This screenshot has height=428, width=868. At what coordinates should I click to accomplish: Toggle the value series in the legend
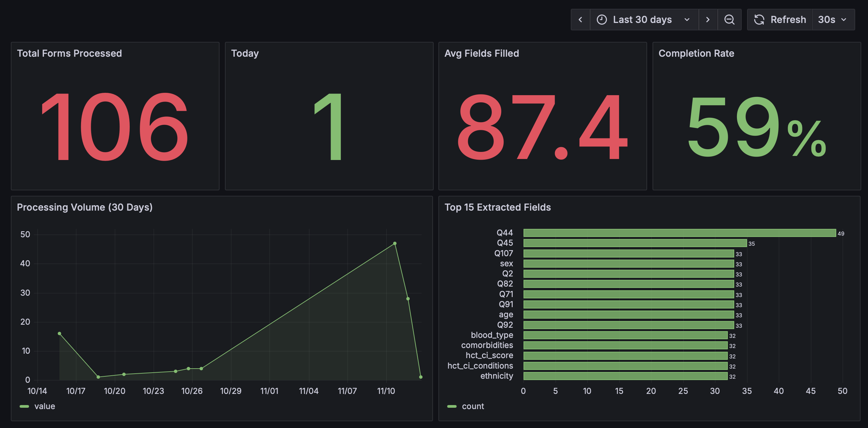45,406
